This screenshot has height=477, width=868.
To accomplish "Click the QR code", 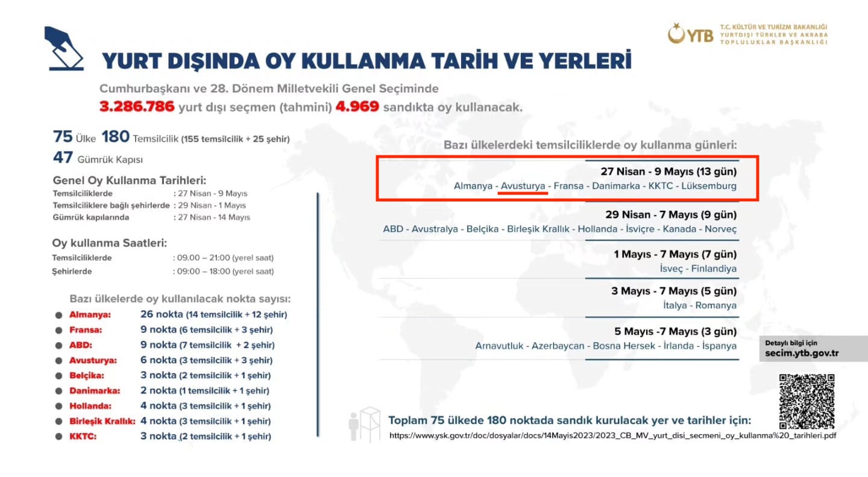I will pyautogui.click(x=807, y=401).
